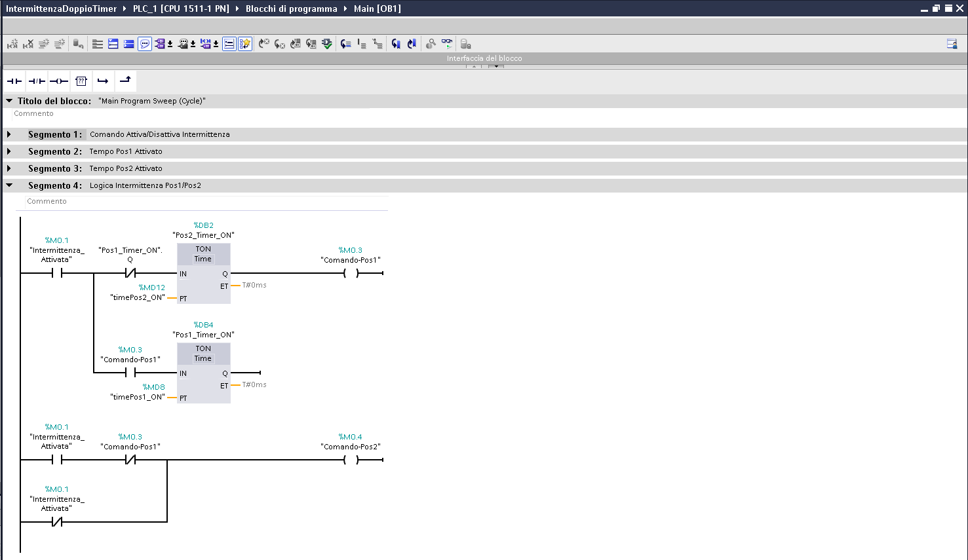The height and width of the screenshot is (560, 968).
Task: Click the timePos2_ON operand label
Action: click(138, 297)
